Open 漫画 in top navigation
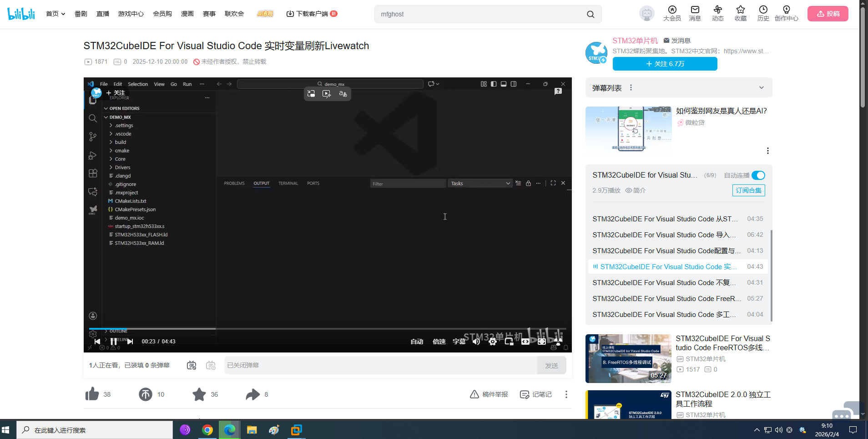 [x=187, y=14]
